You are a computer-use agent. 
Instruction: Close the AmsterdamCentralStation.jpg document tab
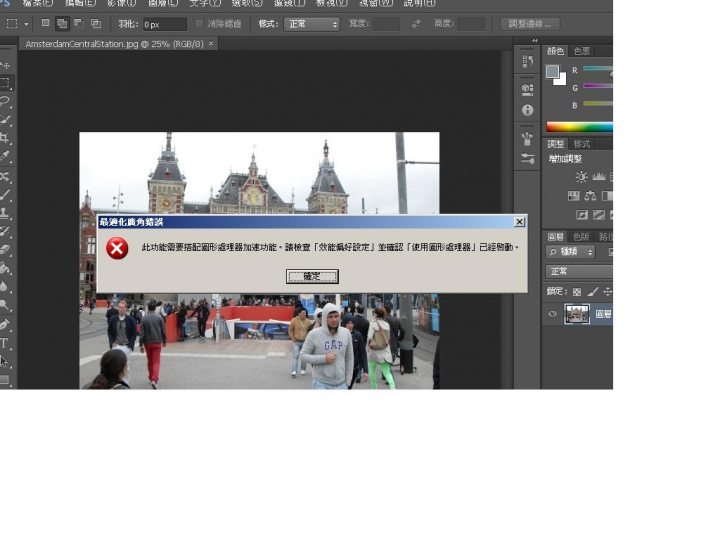211,44
